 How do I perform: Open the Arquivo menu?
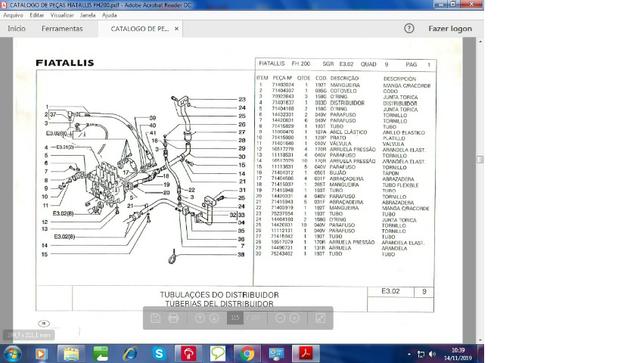tap(13, 15)
